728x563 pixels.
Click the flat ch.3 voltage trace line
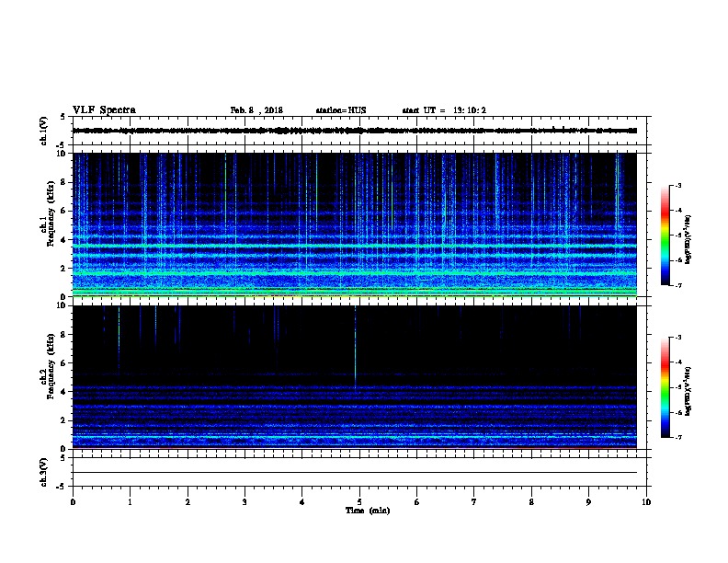(355, 473)
